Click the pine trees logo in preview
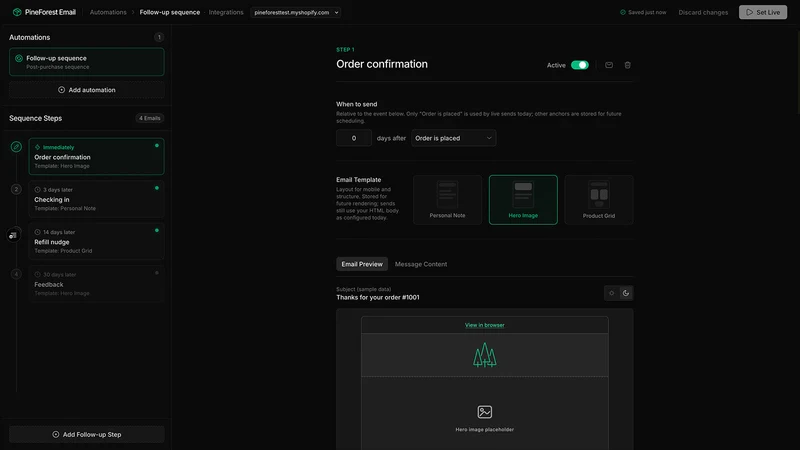Viewport: 800px width, 450px height. [x=485, y=355]
